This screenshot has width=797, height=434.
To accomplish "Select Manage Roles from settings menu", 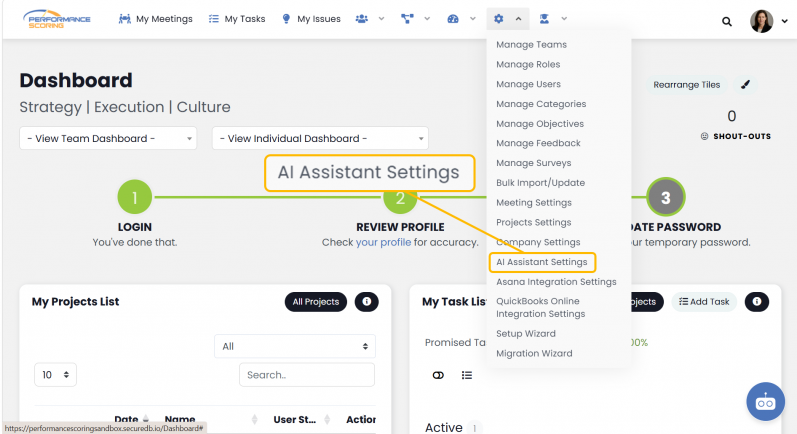I will (528, 65).
